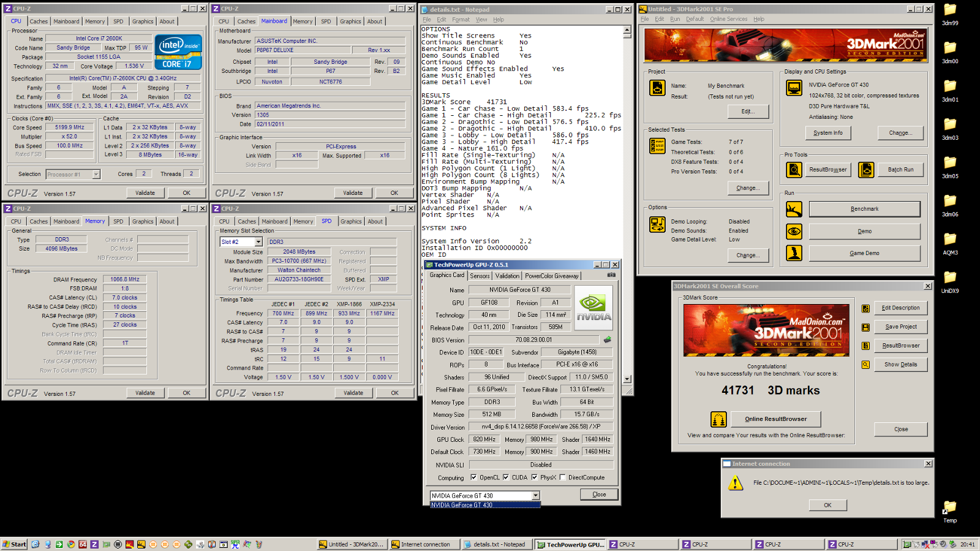Viewport: 980px width, 551px height.
Task: Launch the purple CPU-Z quick launch icon
Action: coord(94,544)
